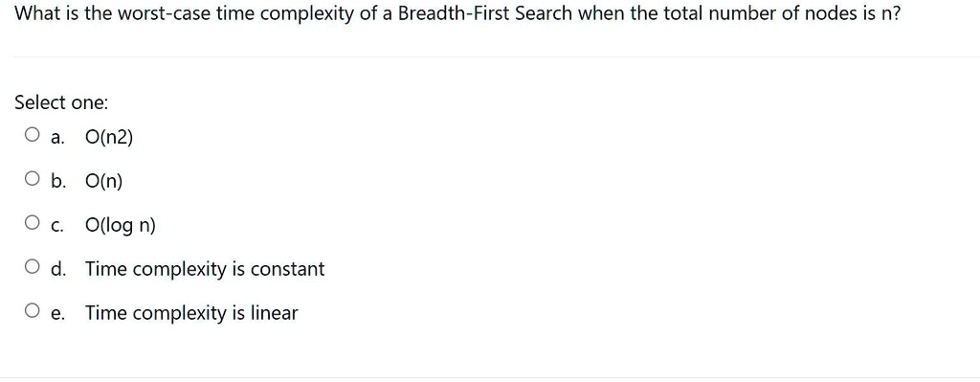This screenshot has height=382, width=980.
Task: Choose 'Time complexity is linear' label
Action: (191, 313)
